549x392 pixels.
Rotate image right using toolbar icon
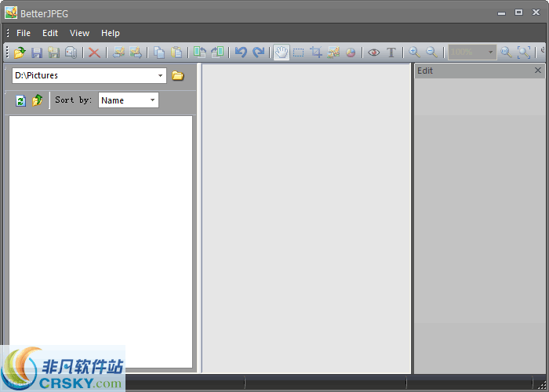tap(217, 53)
